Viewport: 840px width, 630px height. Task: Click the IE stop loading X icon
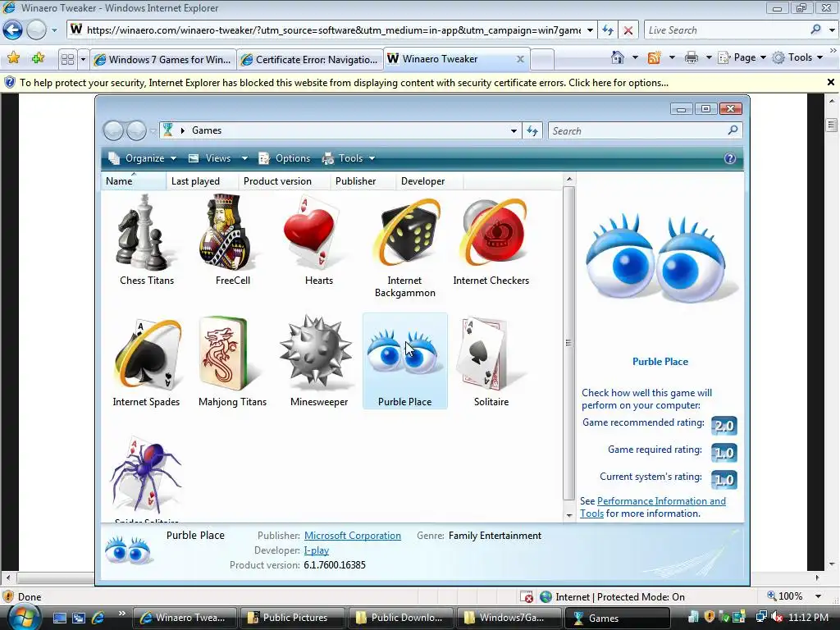[628, 30]
